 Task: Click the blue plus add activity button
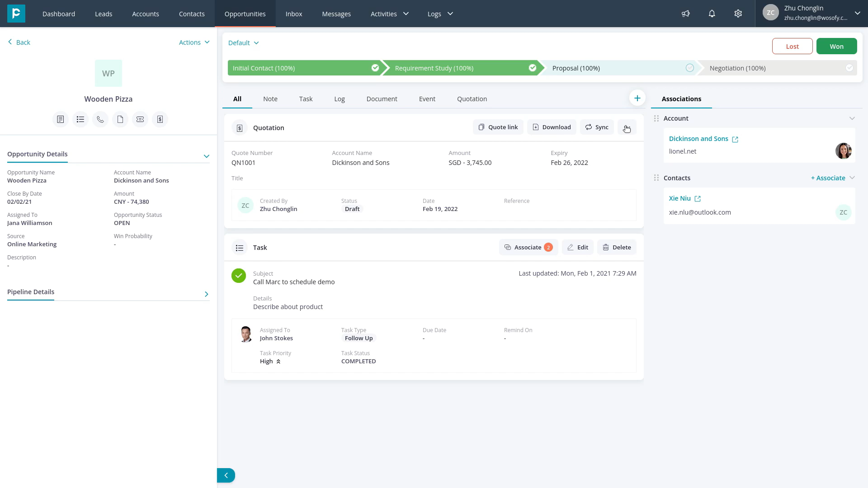click(x=637, y=98)
